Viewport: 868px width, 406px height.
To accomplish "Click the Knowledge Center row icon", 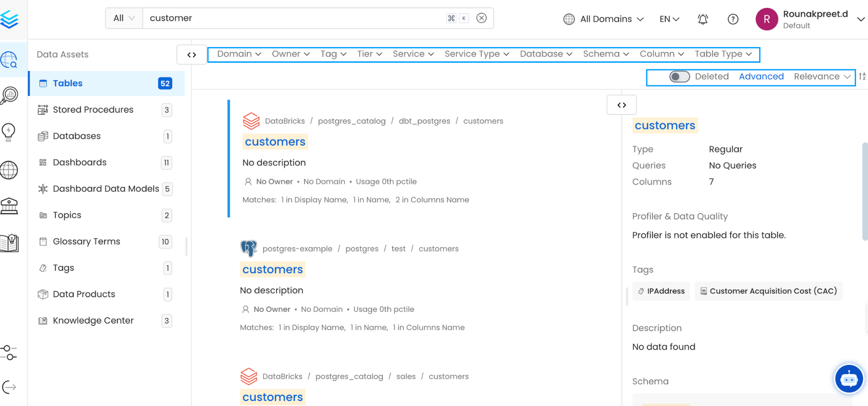I will [x=43, y=321].
